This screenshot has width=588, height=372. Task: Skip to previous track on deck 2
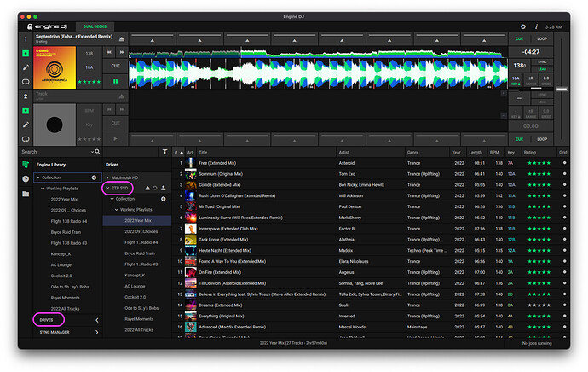coord(109,109)
